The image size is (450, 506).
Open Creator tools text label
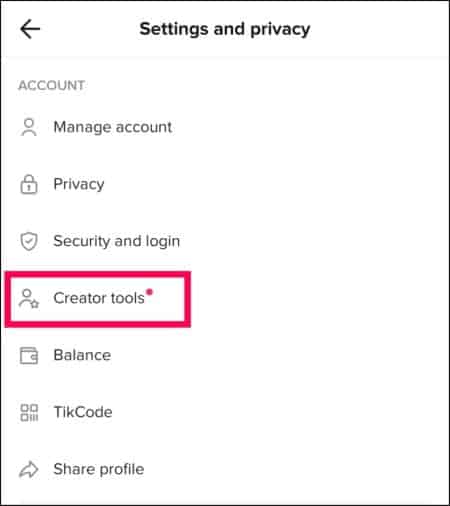pyautogui.click(x=99, y=298)
